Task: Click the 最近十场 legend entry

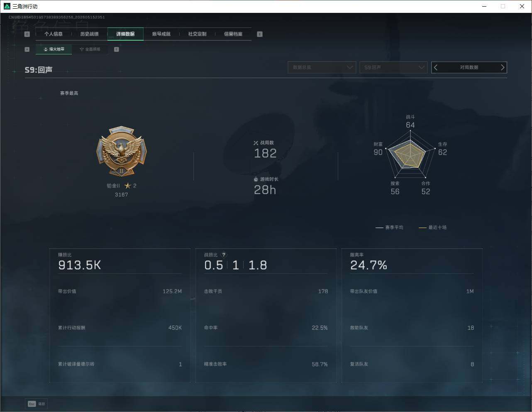Action: 433,228
